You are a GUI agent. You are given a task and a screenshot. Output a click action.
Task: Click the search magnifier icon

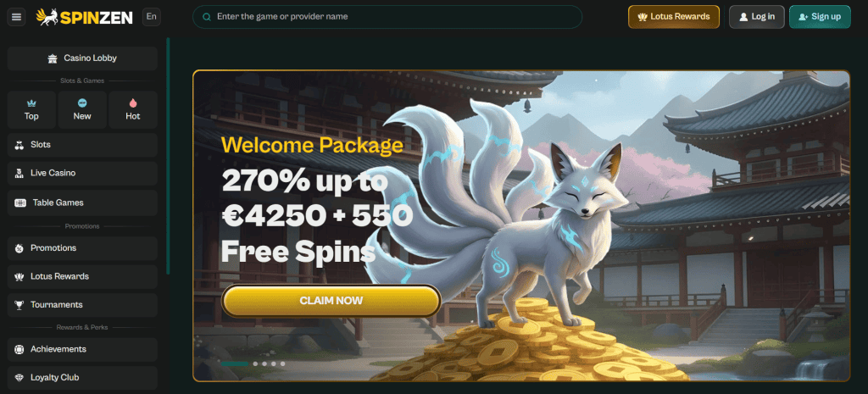[207, 17]
